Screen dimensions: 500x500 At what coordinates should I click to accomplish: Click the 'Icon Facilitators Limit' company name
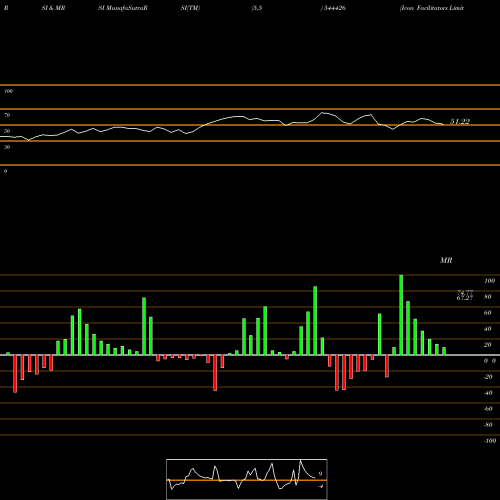432,8
